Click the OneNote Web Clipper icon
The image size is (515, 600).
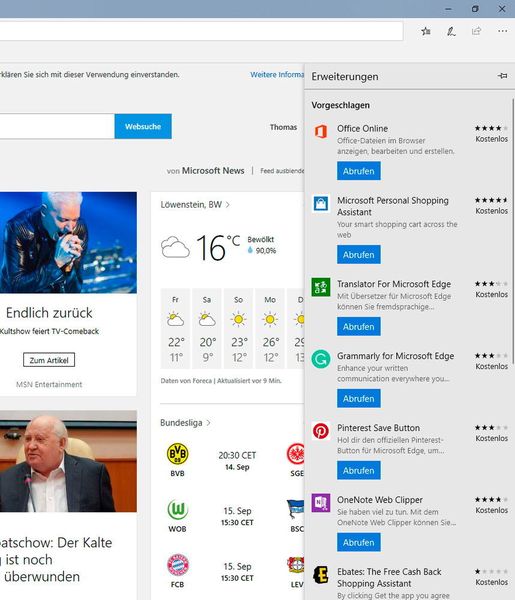coord(321,503)
